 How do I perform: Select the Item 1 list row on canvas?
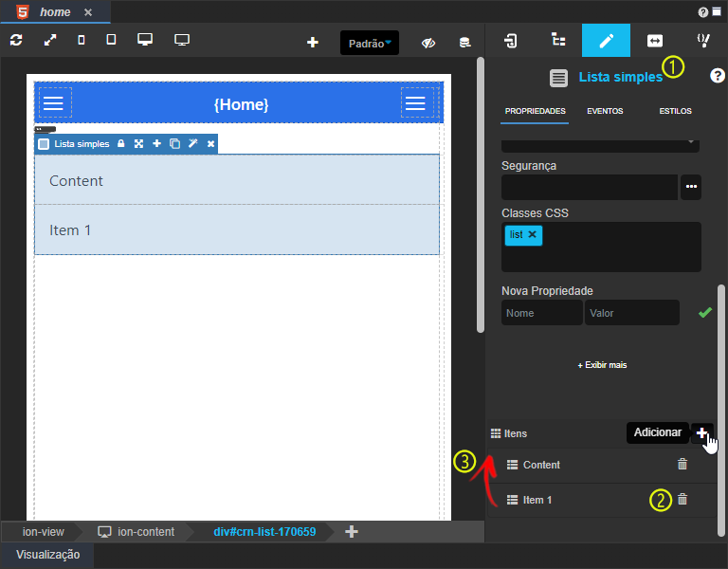point(237,229)
